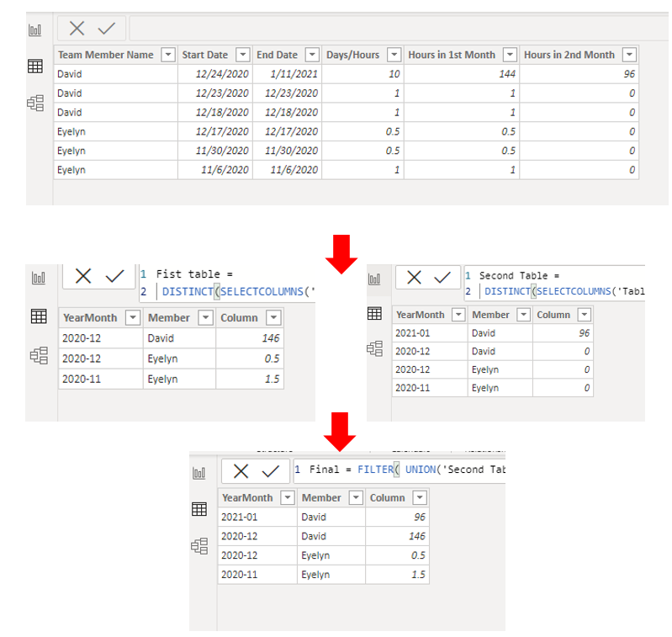Select value 96 in Second Table Column

(563, 333)
